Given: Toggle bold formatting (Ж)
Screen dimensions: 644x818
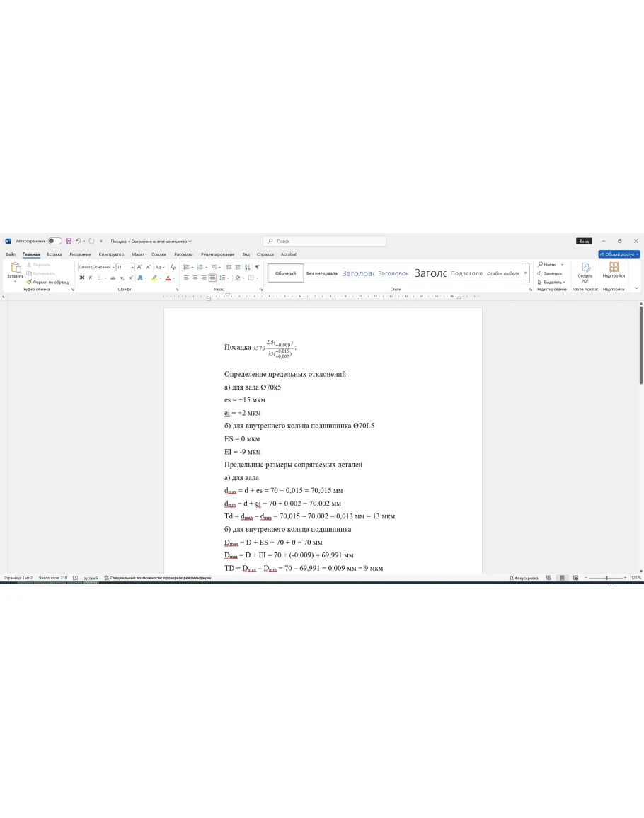Looking at the screenshot, I should (81, 278).
